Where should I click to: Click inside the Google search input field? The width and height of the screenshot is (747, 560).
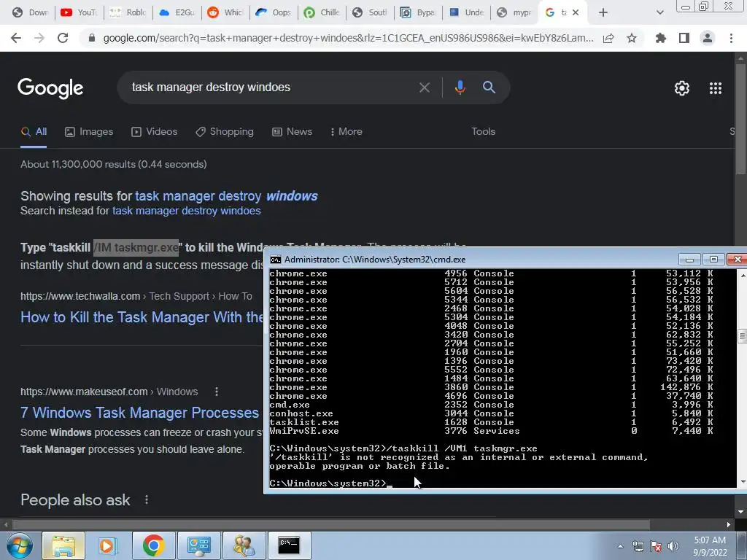coord(271,87)
